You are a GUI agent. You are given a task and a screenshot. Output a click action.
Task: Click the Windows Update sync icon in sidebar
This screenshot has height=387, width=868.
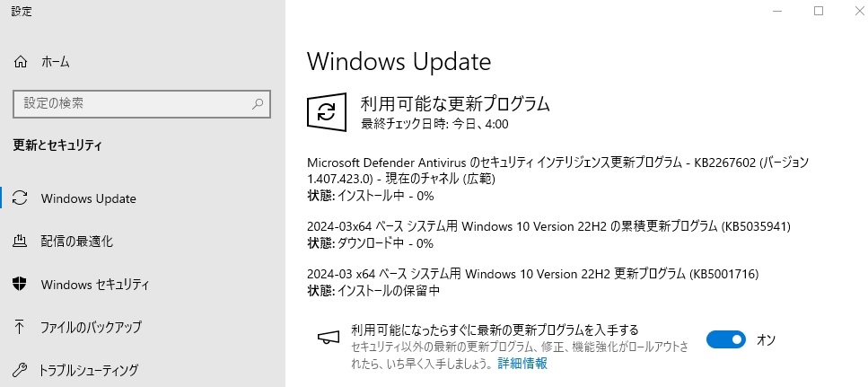pyautogui.click(x=22, y=198)
